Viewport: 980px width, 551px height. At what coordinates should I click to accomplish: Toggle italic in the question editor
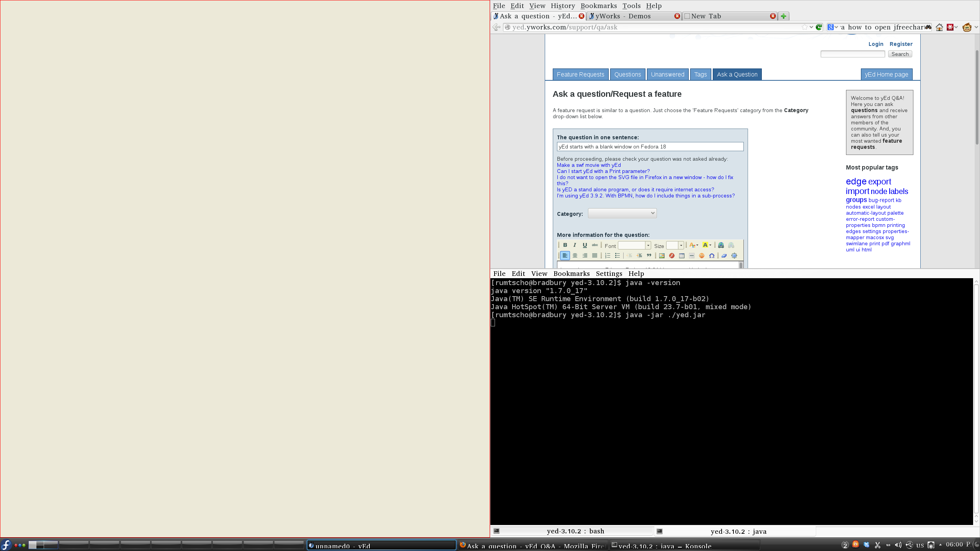575,245
